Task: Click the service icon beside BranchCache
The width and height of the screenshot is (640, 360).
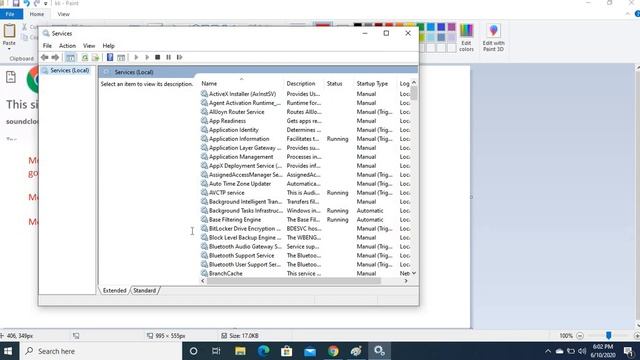Action: pyautogui.click(x=204, y=273)
